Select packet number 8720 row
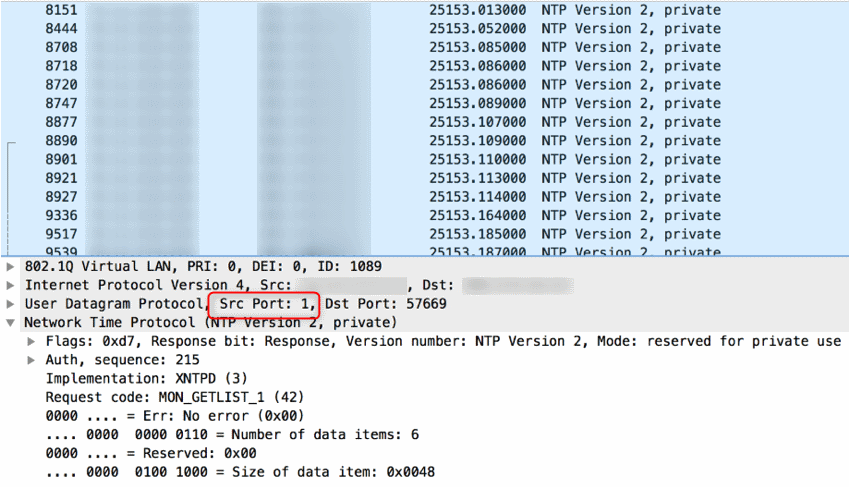849x487 pixels. (x=424, y=85)
